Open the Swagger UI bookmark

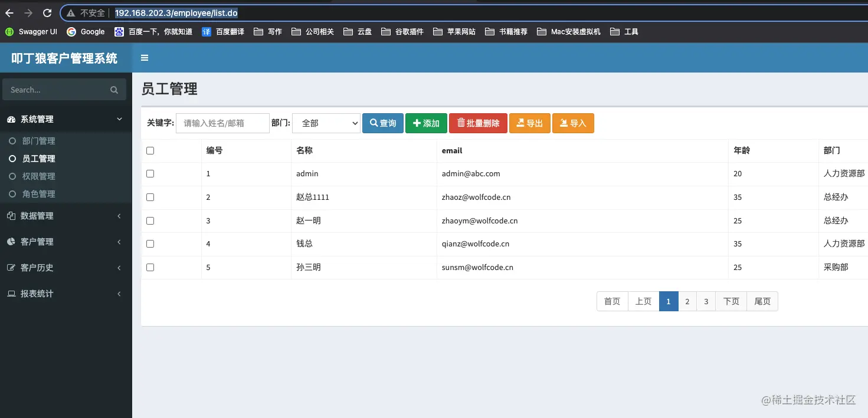[31, 32]
